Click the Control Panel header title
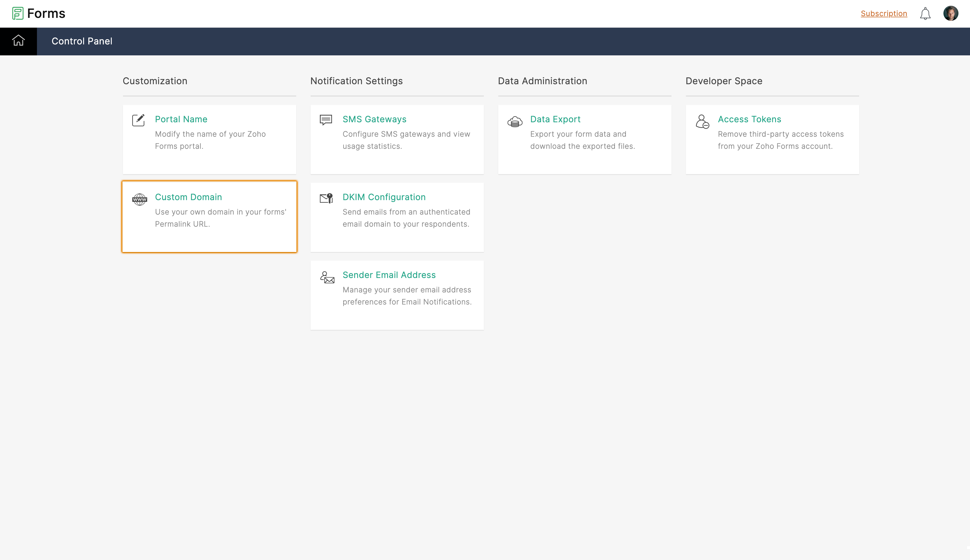This screenshot has height=560, width=970. point(82,41)
